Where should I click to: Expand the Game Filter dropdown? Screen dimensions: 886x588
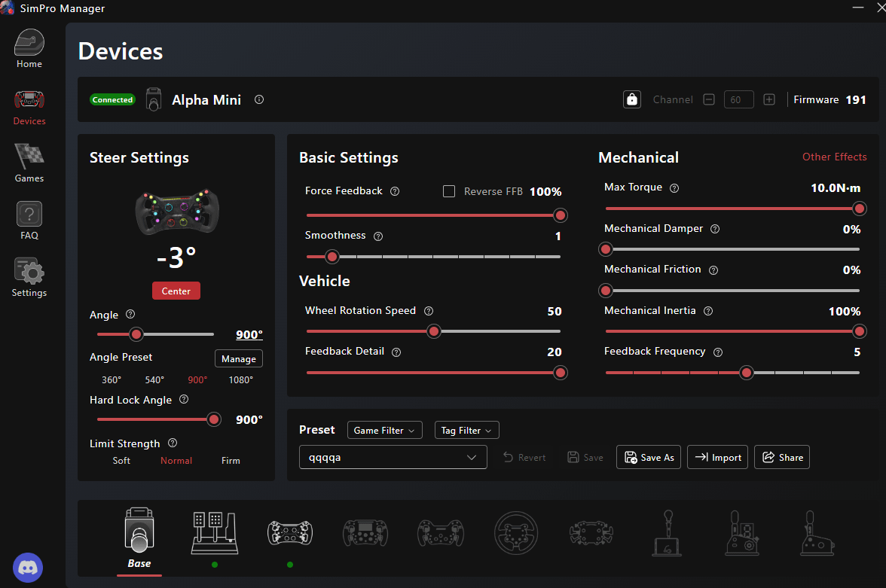pos(384,431)
